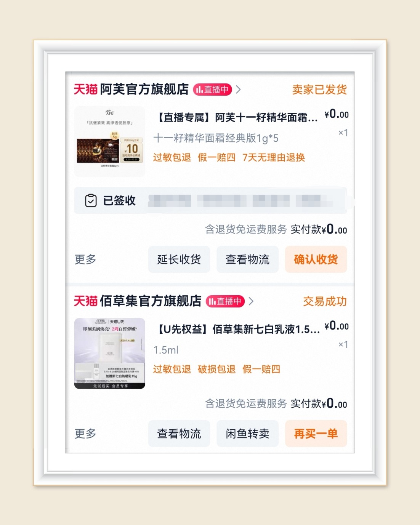Image resolution: width=420 pixels, height=525 pixels.
Task: Click 闲鱼转卖 button
Action: (248, 434)
